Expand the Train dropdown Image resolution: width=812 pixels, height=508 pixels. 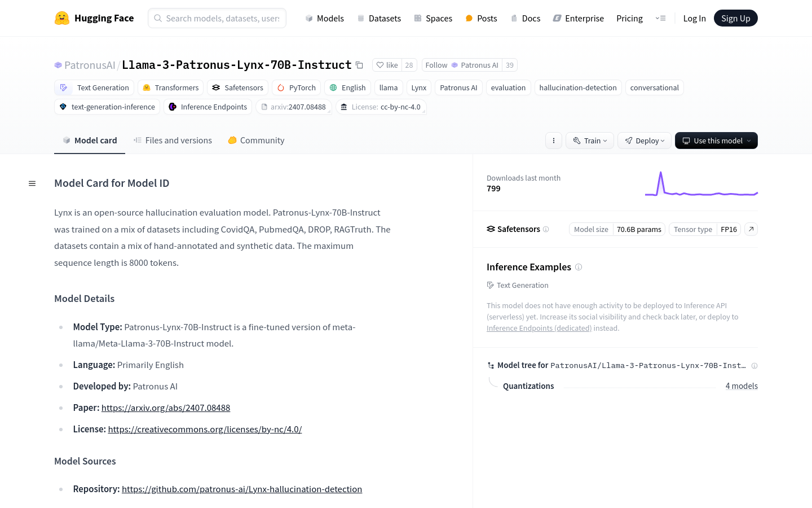[x=590, y=141]
